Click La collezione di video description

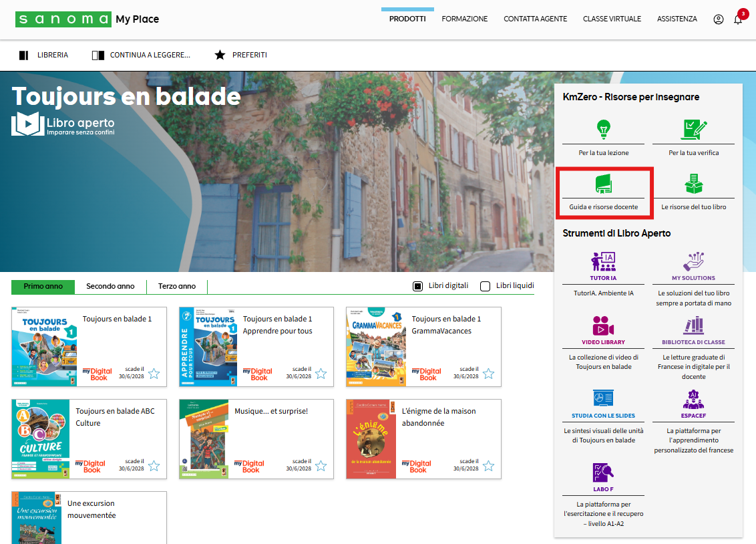click(604, 362)
